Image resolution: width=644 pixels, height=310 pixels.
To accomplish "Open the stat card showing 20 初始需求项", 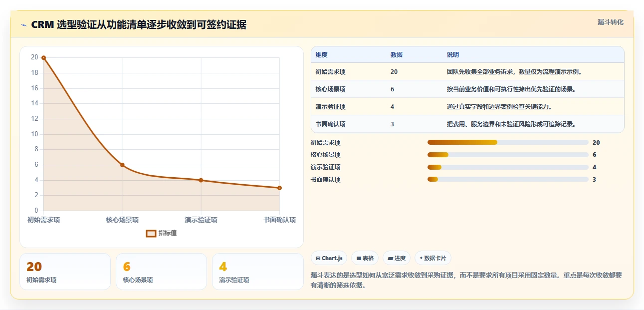I will pos(65,272).
